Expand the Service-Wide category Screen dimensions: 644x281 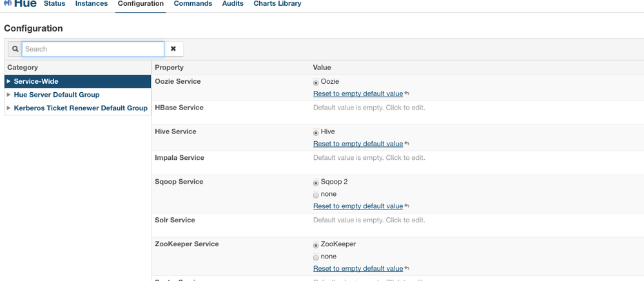coord(8,81)
